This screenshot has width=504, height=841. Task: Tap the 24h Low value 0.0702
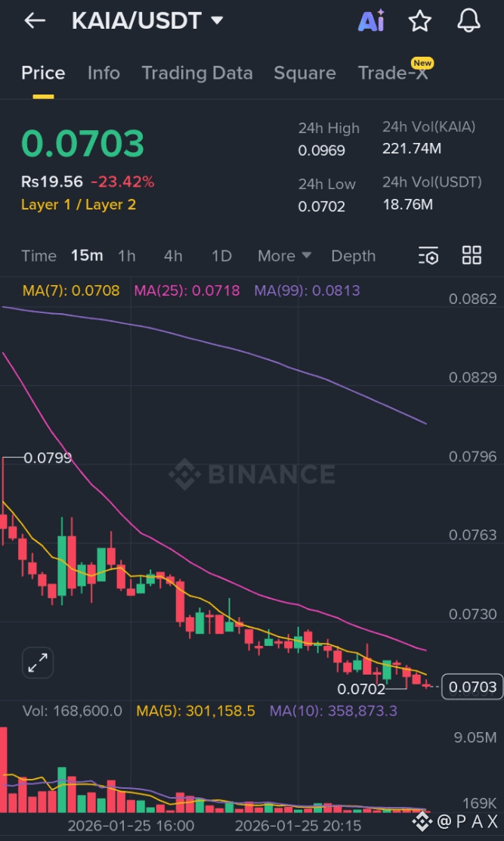(x=321, y=206)
